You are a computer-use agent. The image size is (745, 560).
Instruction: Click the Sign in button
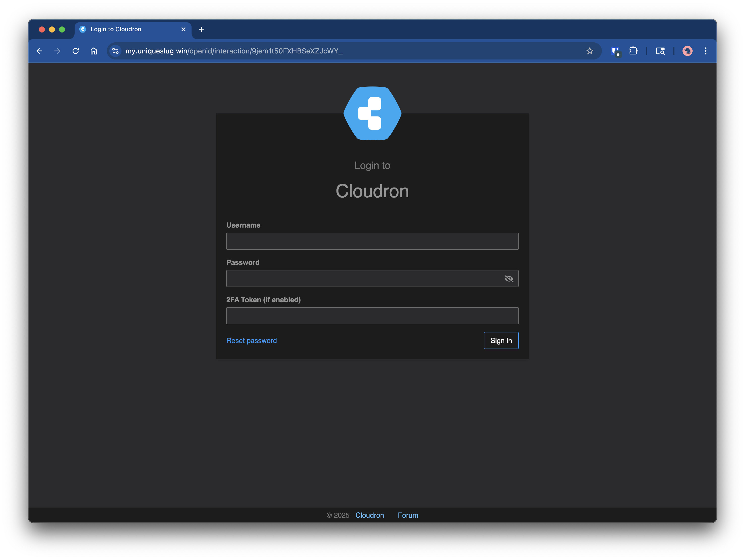tap(501, 340)
